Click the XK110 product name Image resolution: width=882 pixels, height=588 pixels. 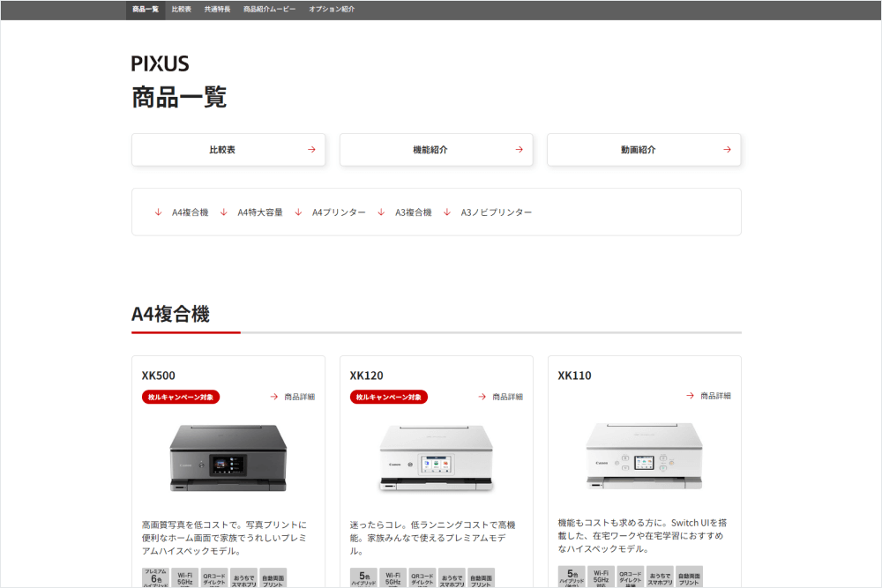(x=575, y=376)
